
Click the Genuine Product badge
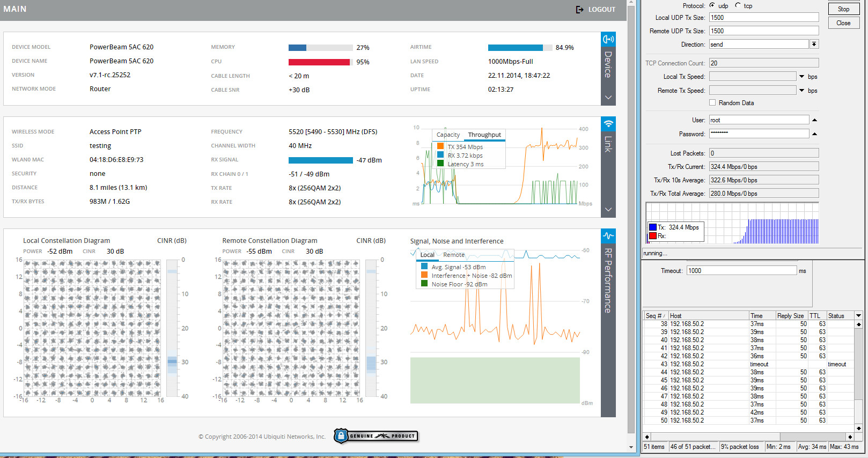pos(376,436)
